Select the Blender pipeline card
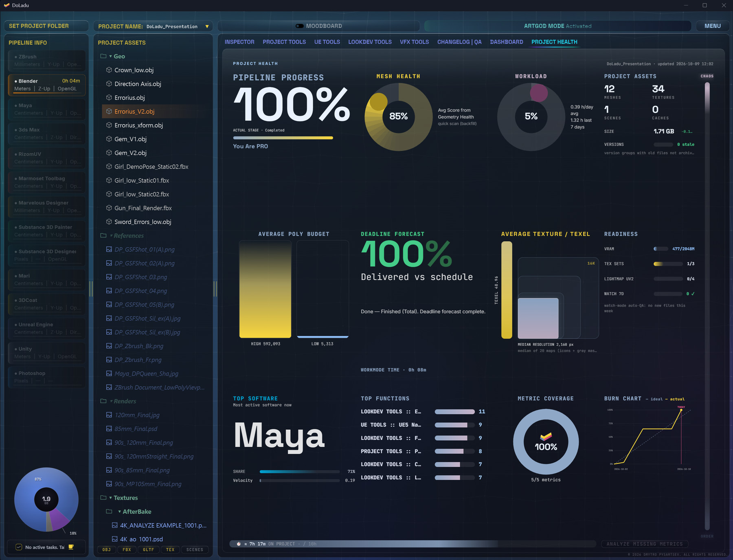Image resolution: width=733 pixels, height=560 pixels. 47,85
